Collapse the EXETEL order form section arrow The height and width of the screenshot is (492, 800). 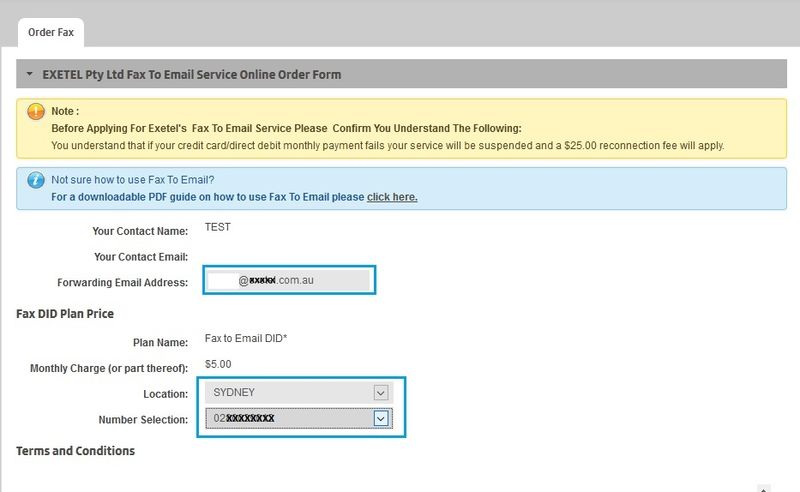(x=30, y=75)
